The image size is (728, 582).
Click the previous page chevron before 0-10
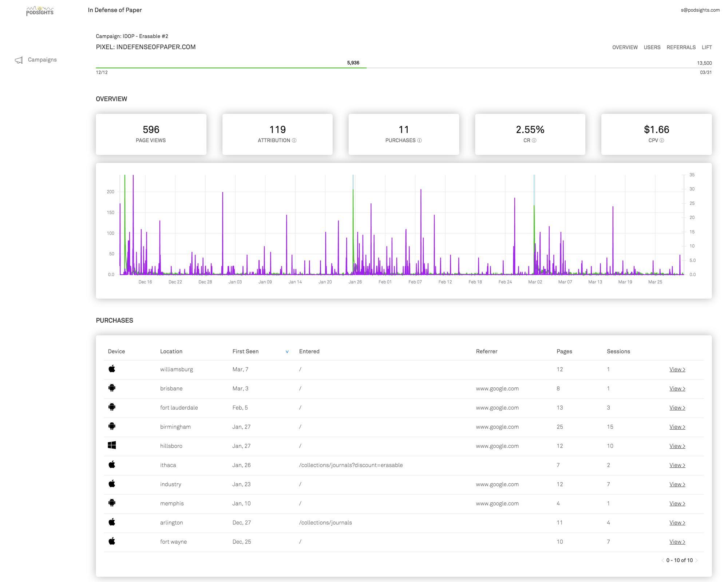pos(663,560)
